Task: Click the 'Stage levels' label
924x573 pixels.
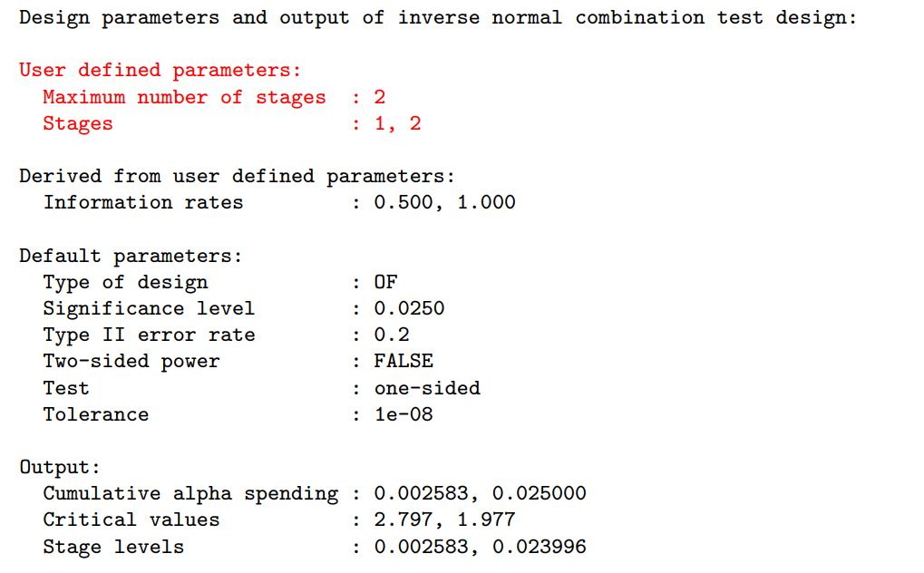Action: [113, 547]
